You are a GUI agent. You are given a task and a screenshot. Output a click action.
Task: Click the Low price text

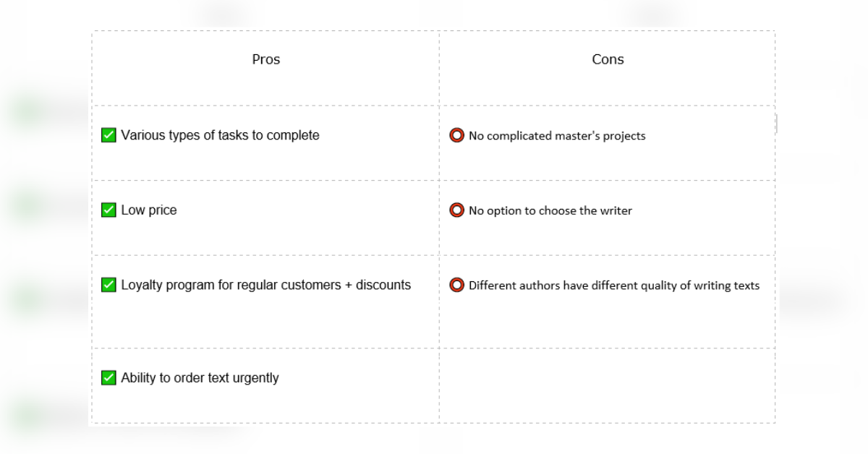tap(149, 210)
